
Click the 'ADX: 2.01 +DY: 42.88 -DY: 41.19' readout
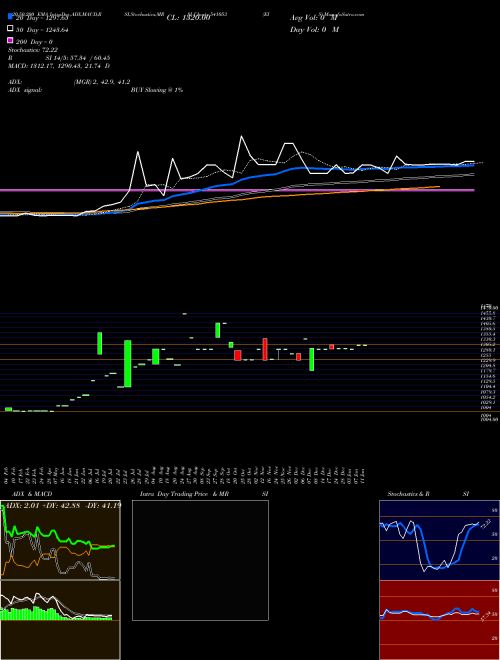pos(61,505)
